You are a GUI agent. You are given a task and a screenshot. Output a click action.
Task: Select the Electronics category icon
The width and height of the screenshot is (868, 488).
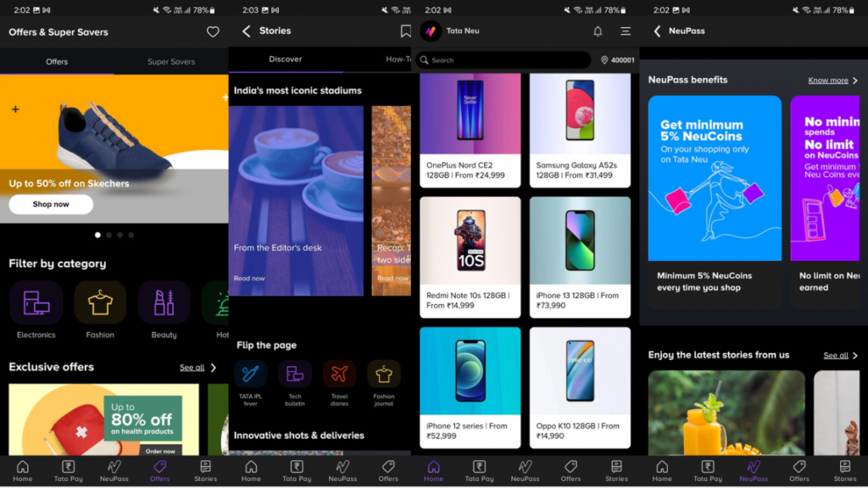[x=36, y=303]
